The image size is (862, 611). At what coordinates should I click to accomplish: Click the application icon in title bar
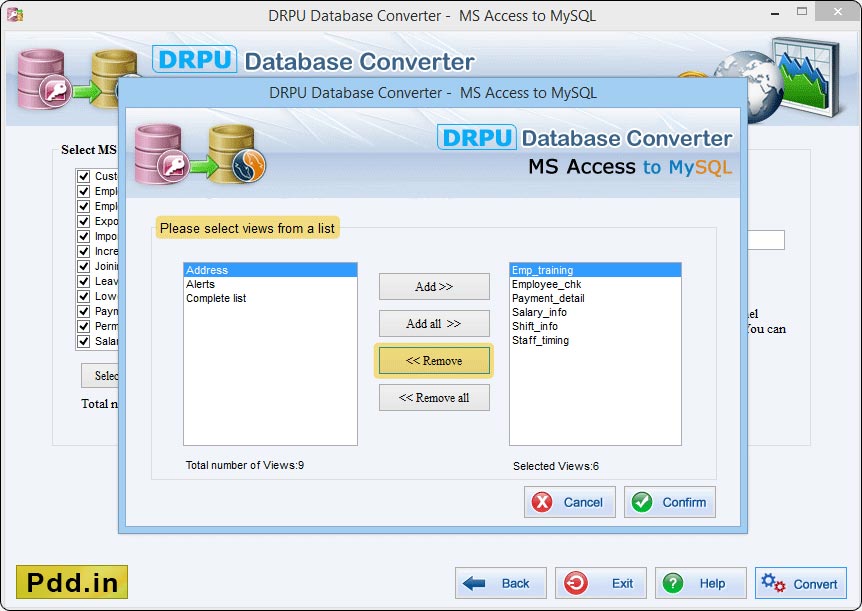pyautogui.click(x=15, y=15)
